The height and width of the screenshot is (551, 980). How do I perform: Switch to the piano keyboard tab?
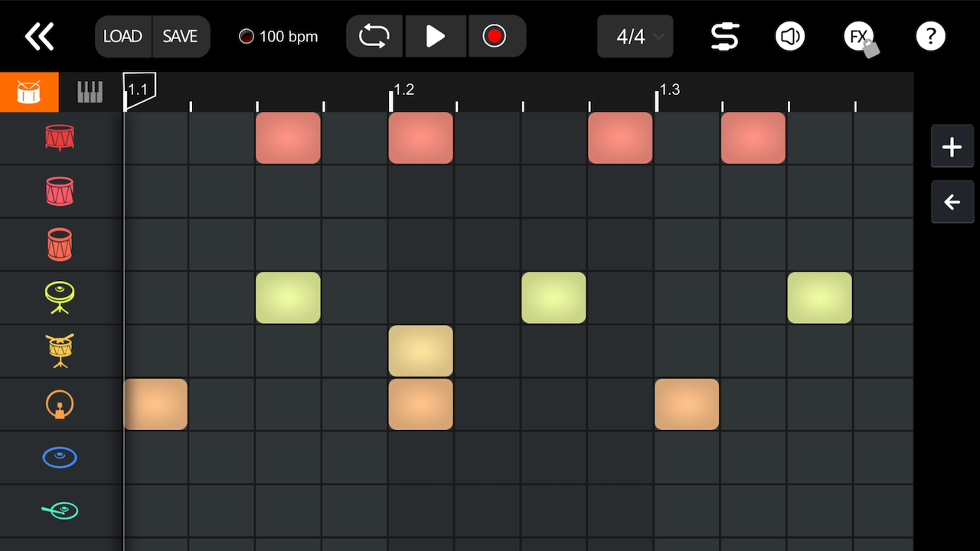pyautogui.click(x=90, y=92)
